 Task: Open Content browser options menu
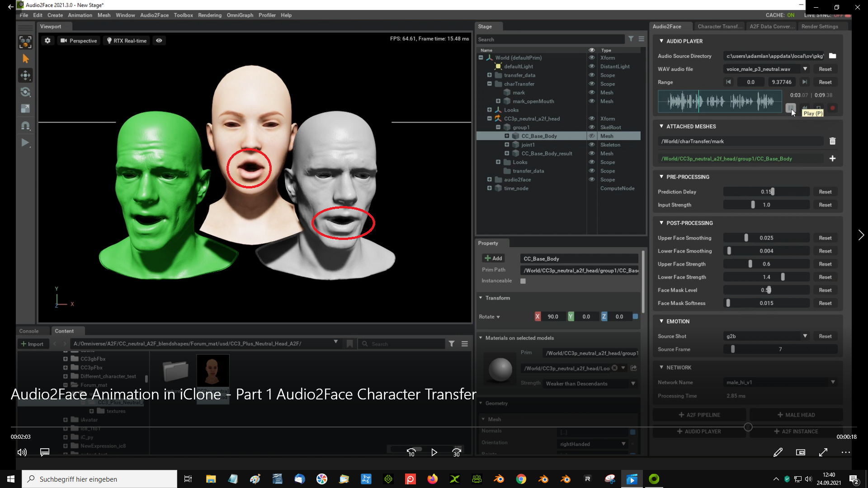464,344
